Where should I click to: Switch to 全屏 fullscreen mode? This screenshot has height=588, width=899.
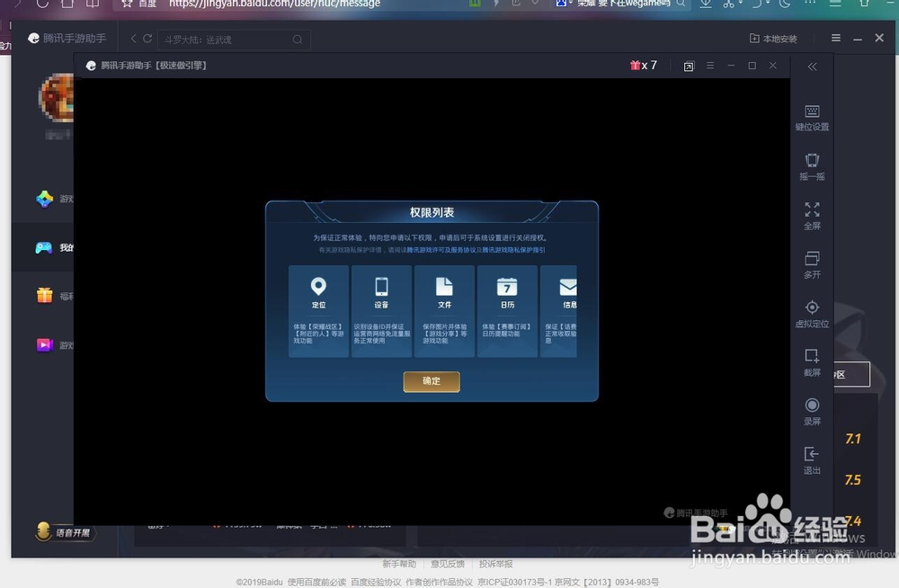pyautogui.click(x=812, y=217)
